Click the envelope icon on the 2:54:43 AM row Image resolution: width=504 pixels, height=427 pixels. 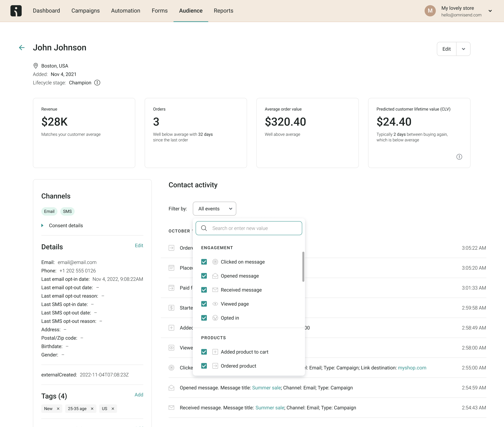(172, 408)
